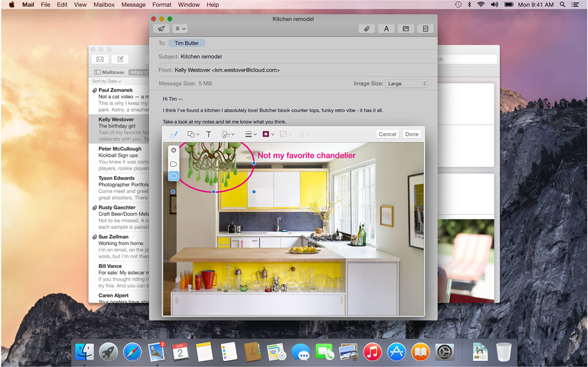
Task: Open Peter McCullough's Kickball message
Action: click(119, 159)
